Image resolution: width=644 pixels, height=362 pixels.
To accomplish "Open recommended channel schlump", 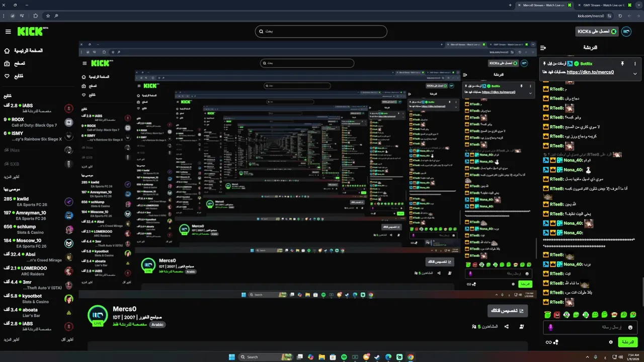I will click(38, 229).
